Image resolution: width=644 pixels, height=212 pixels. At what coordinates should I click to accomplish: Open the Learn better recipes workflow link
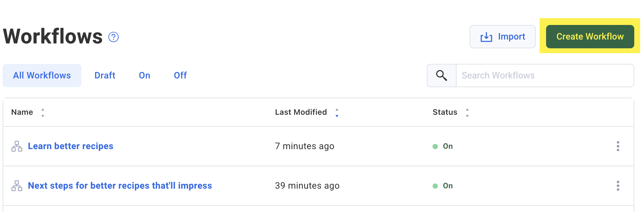(70, 146)
